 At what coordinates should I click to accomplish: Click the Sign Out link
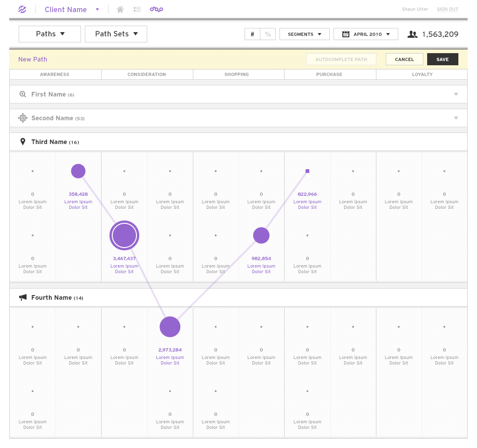[447, 9]
